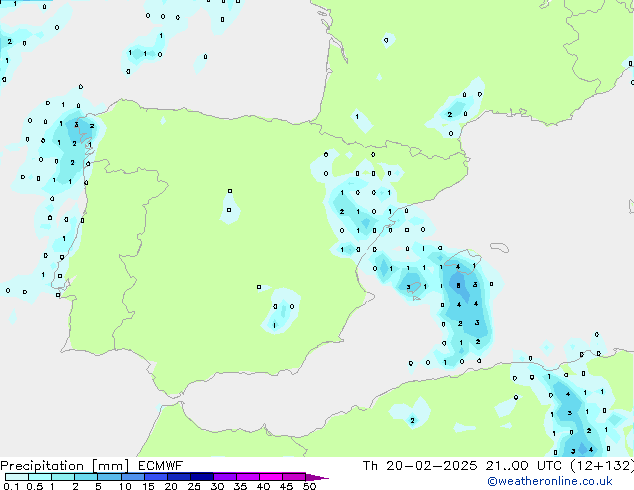
Task: Click the '0.1' legend scale label
Action: click(x=11, y=486)
